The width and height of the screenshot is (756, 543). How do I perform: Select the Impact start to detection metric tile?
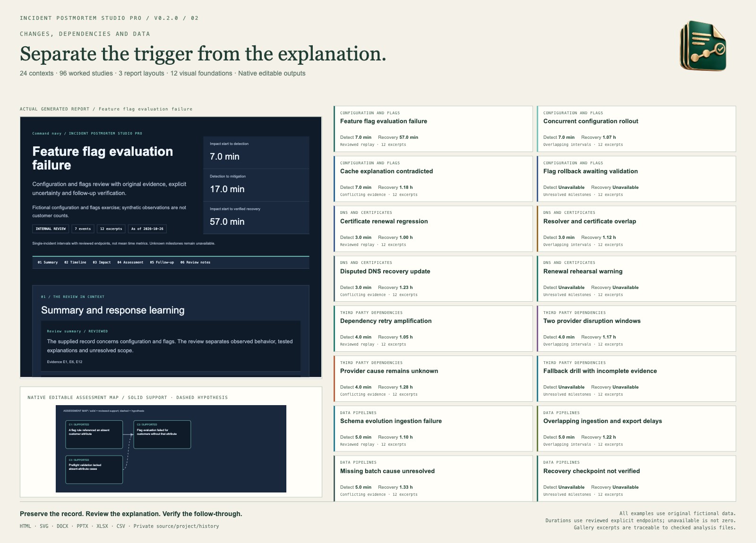click(x=256, y=153)
